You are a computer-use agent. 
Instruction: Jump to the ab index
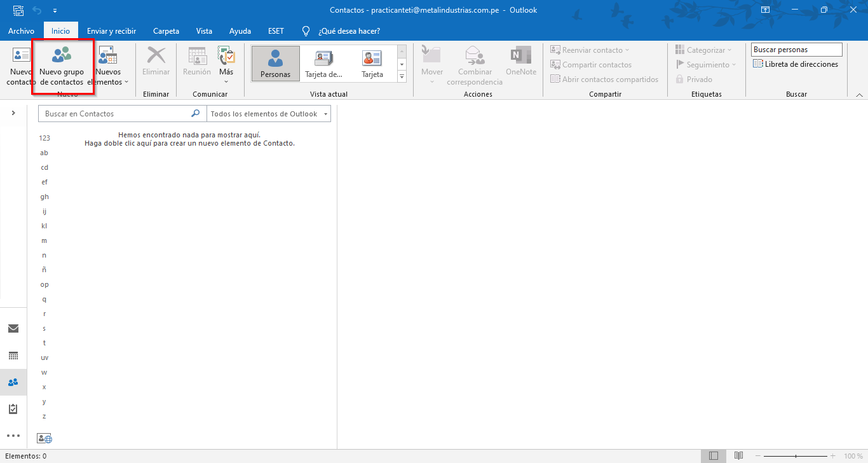[44, 153]
